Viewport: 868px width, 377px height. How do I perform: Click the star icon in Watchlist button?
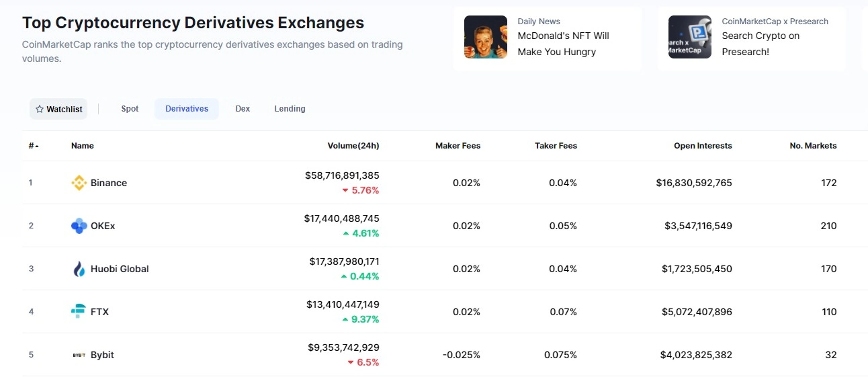(40, 109)
